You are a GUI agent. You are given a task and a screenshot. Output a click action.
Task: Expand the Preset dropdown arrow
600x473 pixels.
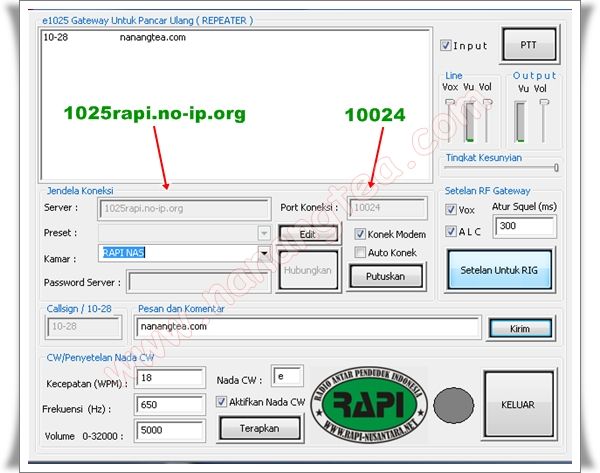(x=264, y=233)
